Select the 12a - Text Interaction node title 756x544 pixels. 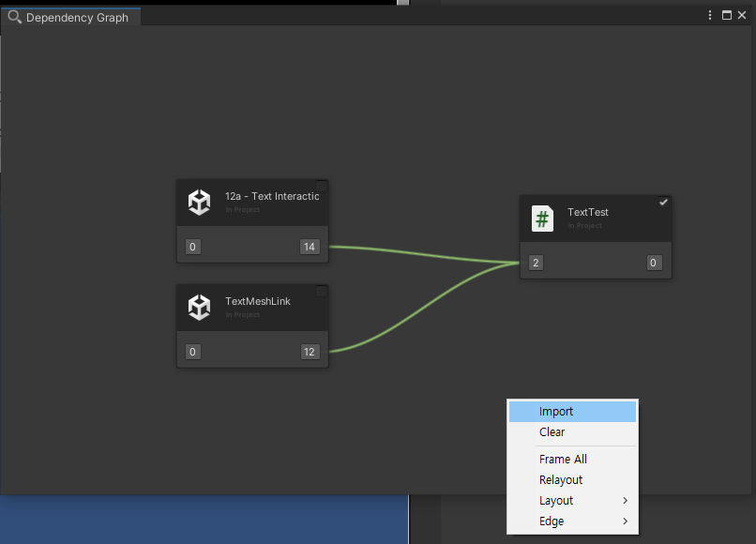click(x=272, y=196)
